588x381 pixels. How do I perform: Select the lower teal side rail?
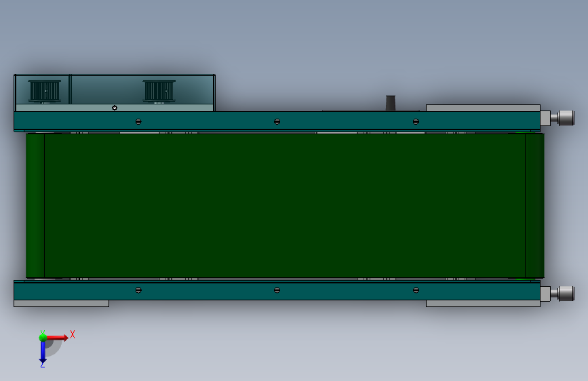[x=277, y=291]
